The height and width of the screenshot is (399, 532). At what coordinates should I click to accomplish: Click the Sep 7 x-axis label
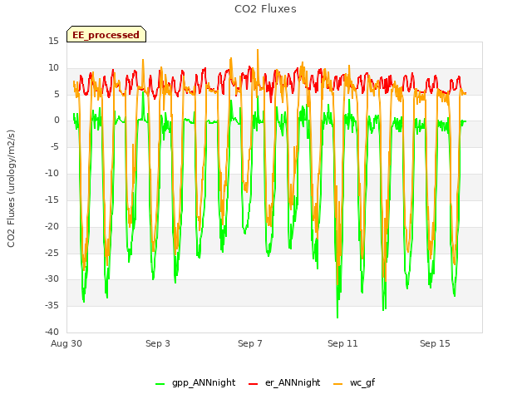[250, 343]
